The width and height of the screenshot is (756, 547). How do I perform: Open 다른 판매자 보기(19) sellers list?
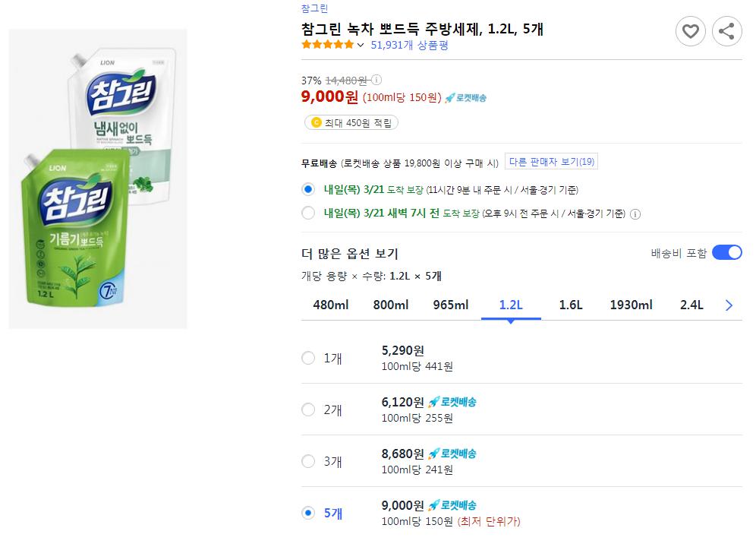552,162
